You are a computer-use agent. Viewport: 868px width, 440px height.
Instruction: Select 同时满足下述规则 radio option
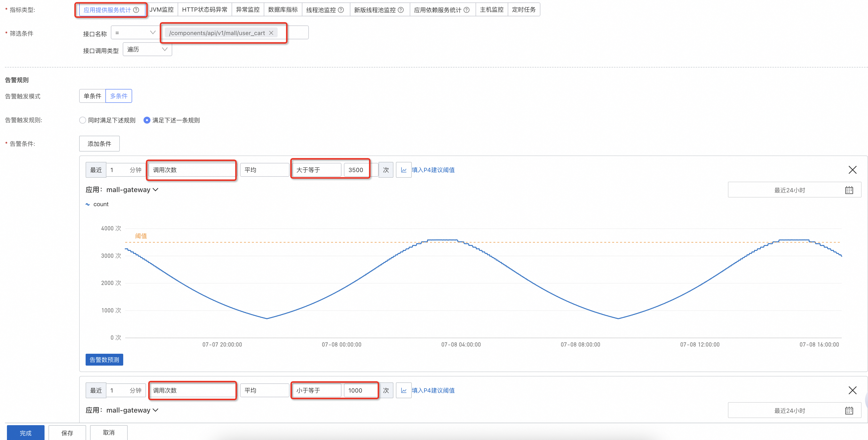[83, 120]
